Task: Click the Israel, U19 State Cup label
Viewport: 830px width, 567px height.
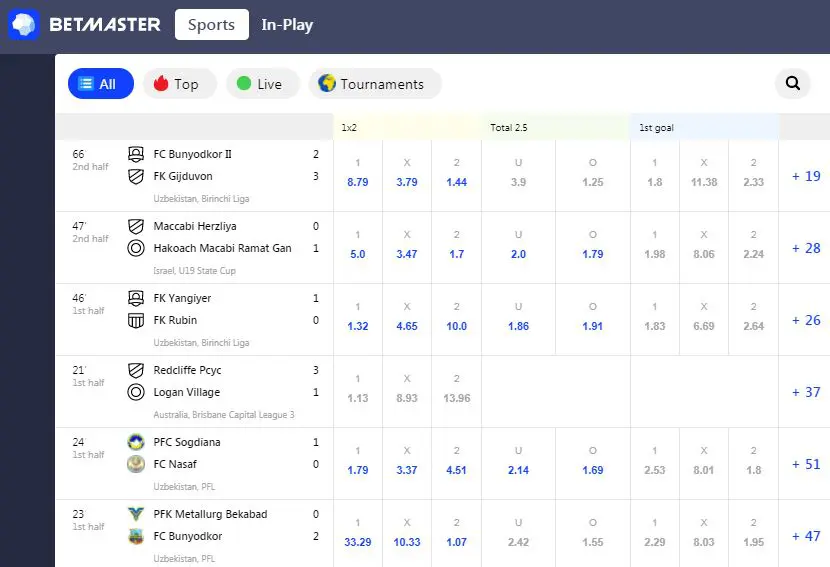Action: click(x=194, y=271)
